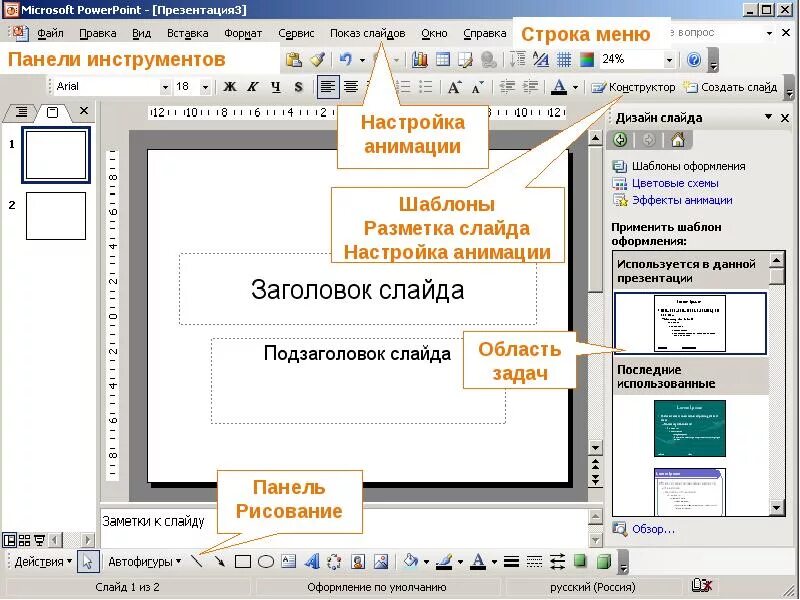800x600 pixels.
Task: Open Fill Color dropdown arrow
Action: pos(426,562)
